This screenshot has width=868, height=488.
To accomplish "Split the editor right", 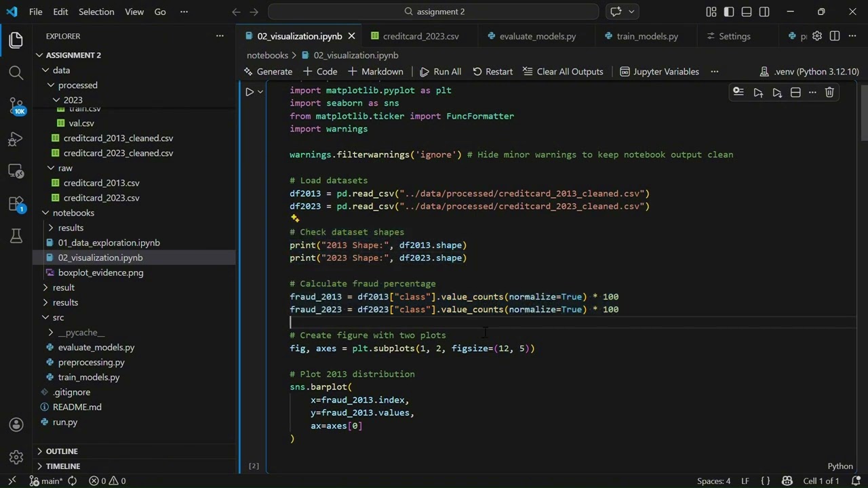I will [835, 36].
